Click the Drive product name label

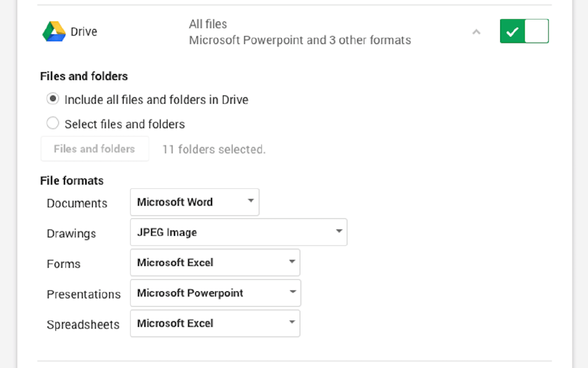pos(83,31)
